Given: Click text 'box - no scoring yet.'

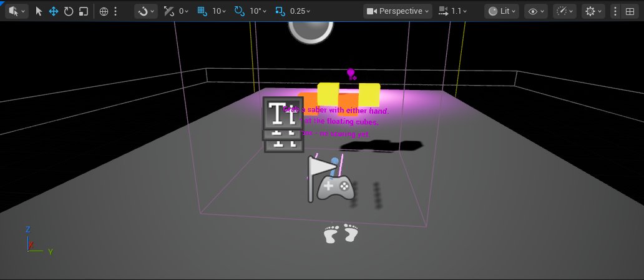Looking at the screenshot, I should pyautogui.click(x=336, y=134).
